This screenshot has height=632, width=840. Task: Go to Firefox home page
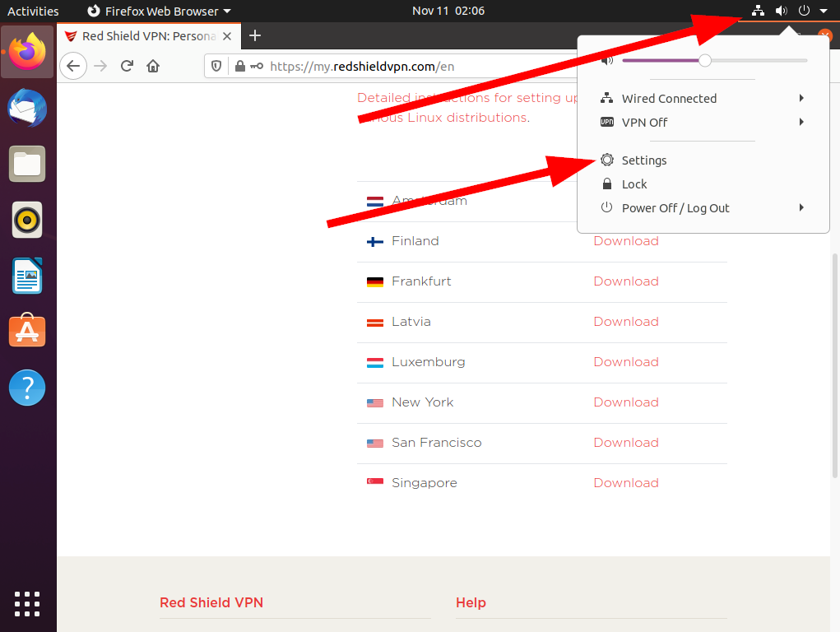153,67
